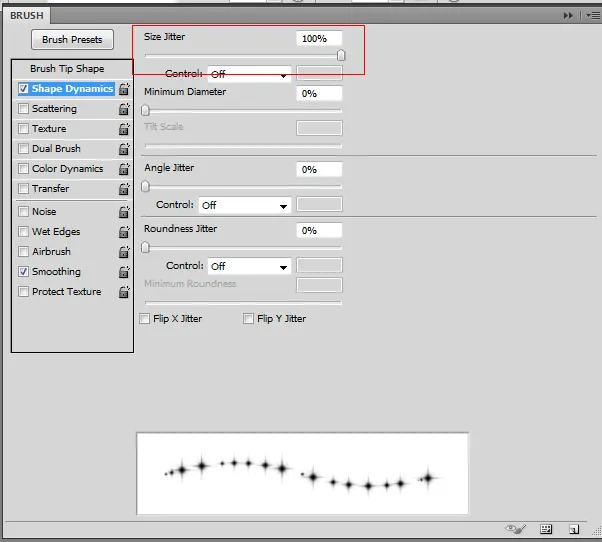Open the Brush panel flyout menu
Image resolution: width=602 pixels, height=542 pixels.
593,15
